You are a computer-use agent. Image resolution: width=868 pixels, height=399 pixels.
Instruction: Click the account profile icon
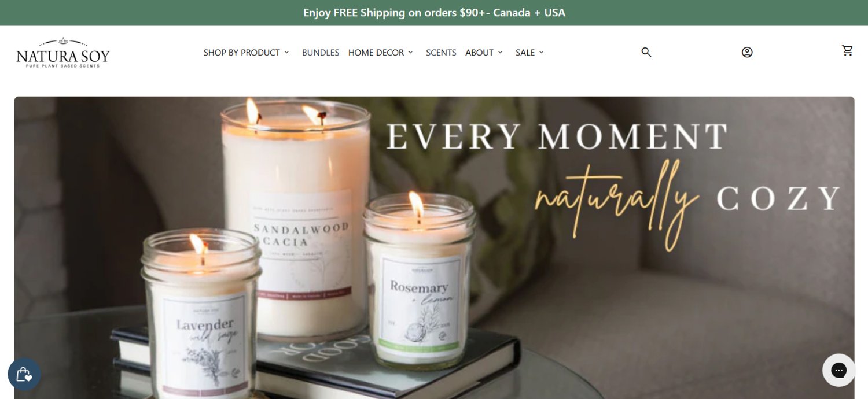pos(747,52)
